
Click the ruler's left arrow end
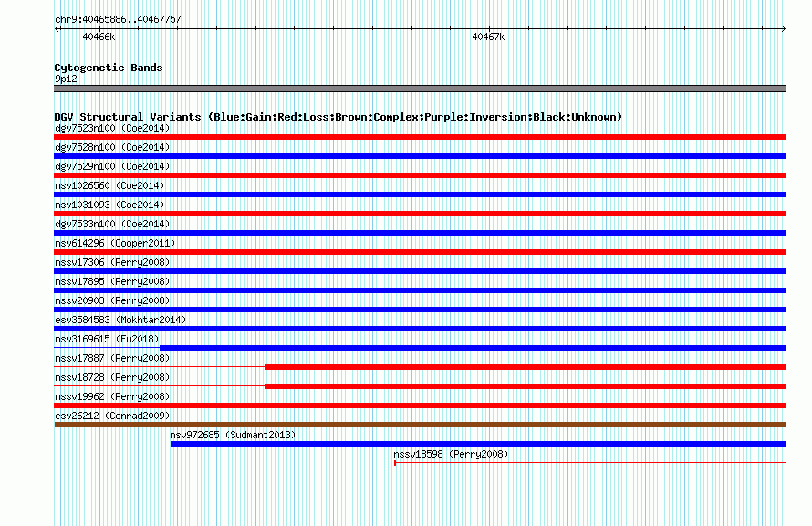point(57,28)
